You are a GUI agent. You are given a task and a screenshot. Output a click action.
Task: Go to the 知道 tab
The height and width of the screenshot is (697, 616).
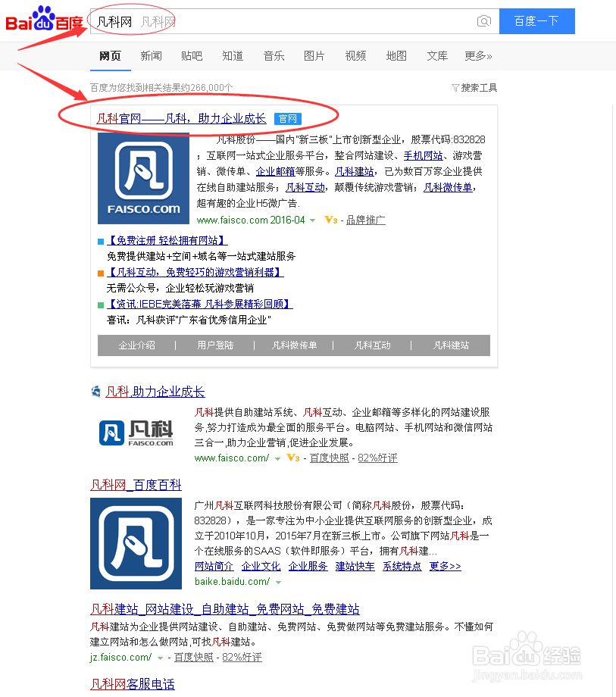pyautogui.click(x=233, y=56)
